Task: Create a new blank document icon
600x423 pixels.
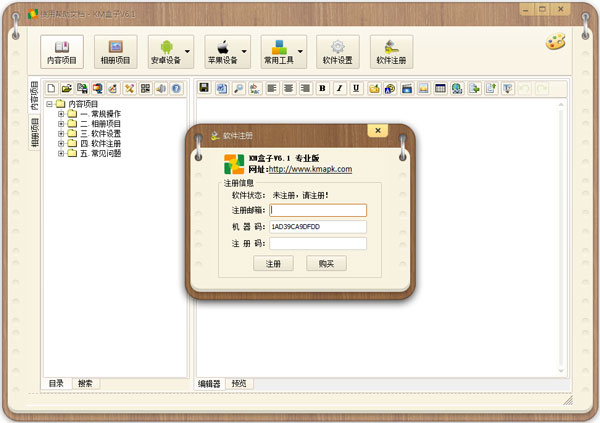Action: point(51,88)
